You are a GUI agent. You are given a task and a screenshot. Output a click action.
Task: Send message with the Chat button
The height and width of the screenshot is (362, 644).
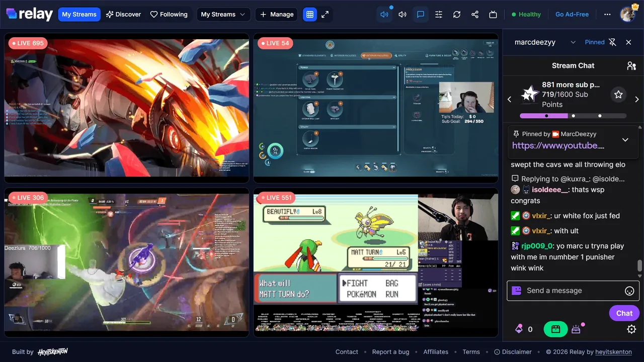(624, 313)
